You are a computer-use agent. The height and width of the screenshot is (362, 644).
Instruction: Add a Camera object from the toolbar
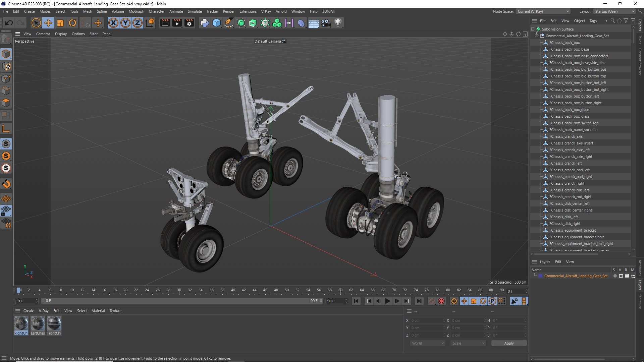(x=326, y=23)
